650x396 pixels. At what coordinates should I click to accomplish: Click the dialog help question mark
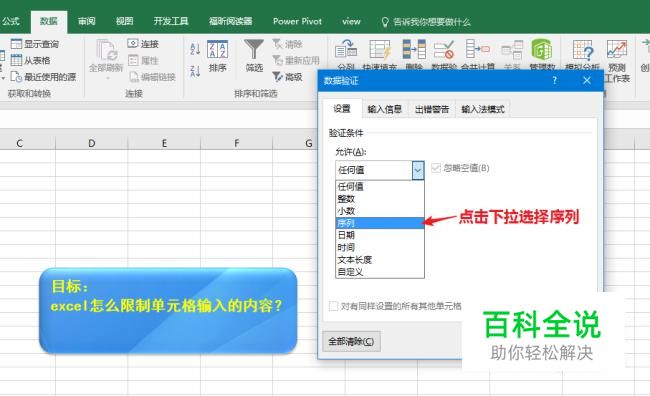(x=554, y=80)
